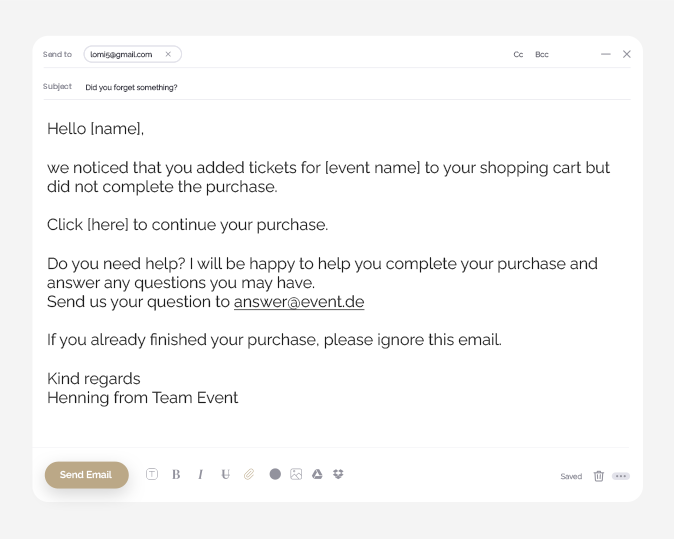Insert an image using the picture icon

click(x=296, y=474)
